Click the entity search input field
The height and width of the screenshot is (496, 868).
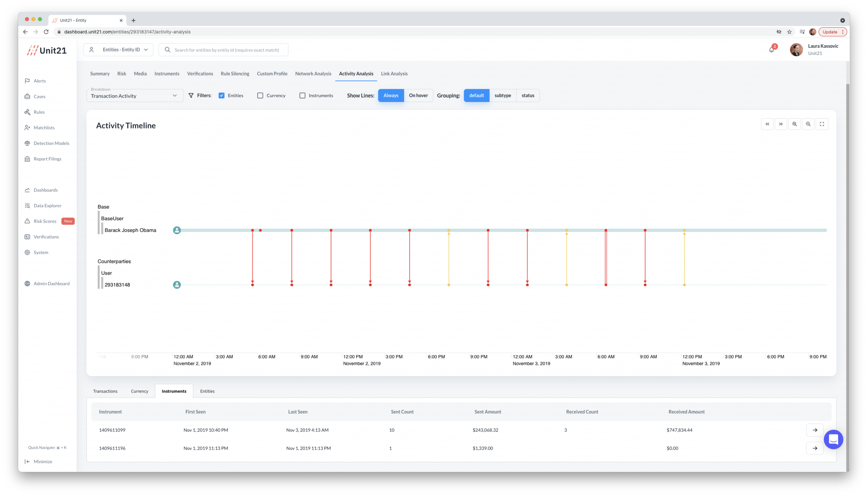[x=227, y=50]
